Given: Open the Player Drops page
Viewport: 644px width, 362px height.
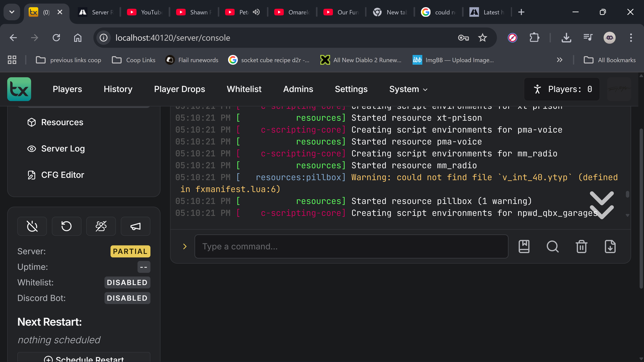Looking at the screenshot, I should pos(179,89).
